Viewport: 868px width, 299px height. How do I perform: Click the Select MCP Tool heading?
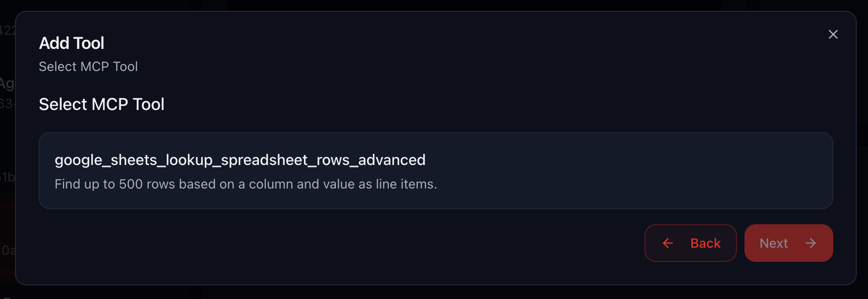click(101, 104)
